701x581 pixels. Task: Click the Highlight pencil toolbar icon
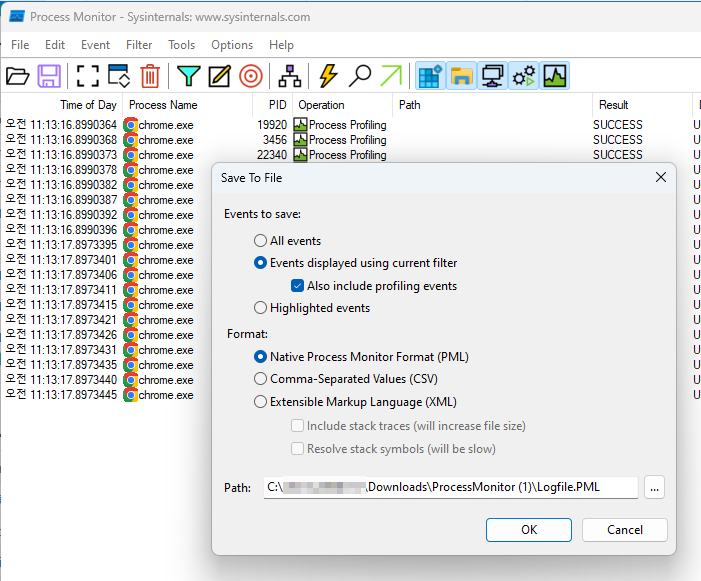220,76
